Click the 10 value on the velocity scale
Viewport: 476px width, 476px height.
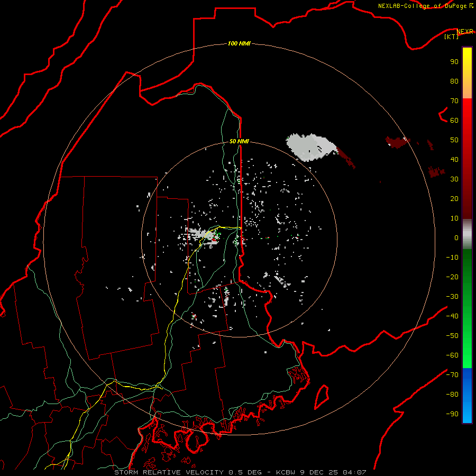click(x=454, y=218)
